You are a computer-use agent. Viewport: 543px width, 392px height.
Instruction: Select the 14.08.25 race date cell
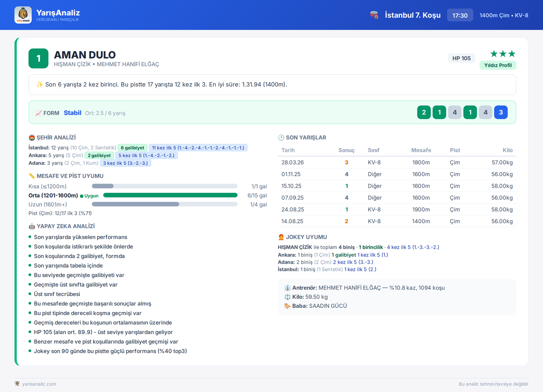[292, 221]
